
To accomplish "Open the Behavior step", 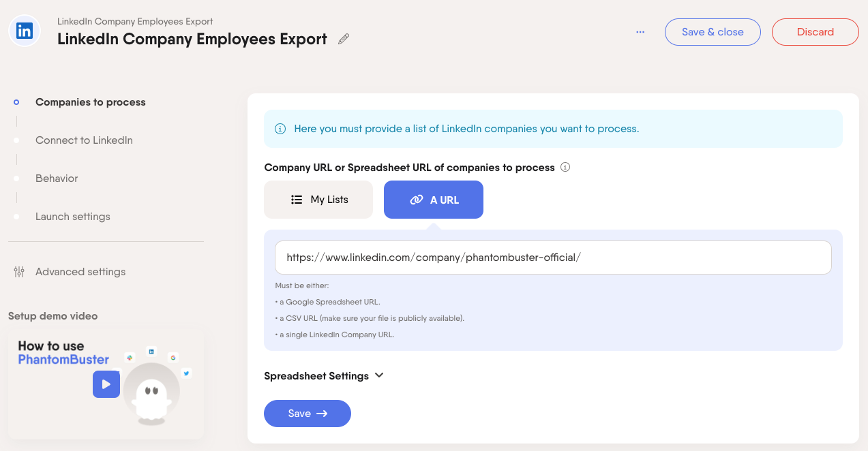I will coord(57,178).
